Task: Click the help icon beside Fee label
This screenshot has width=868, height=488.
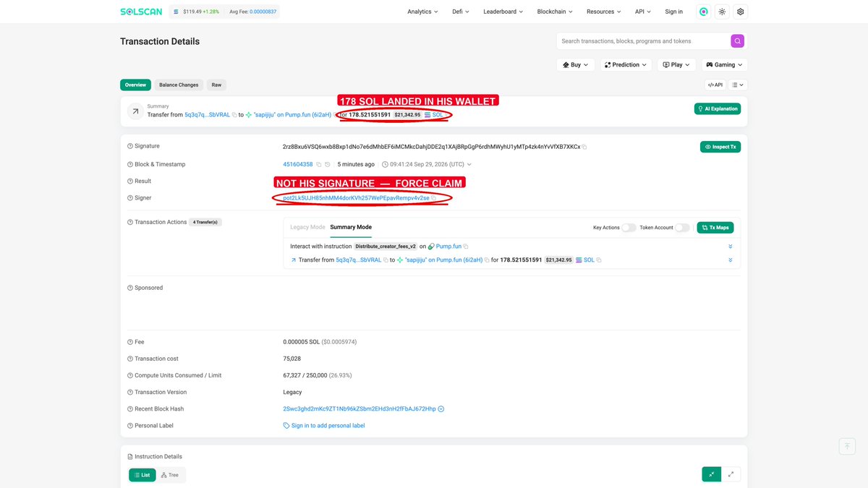Action: 130,342
